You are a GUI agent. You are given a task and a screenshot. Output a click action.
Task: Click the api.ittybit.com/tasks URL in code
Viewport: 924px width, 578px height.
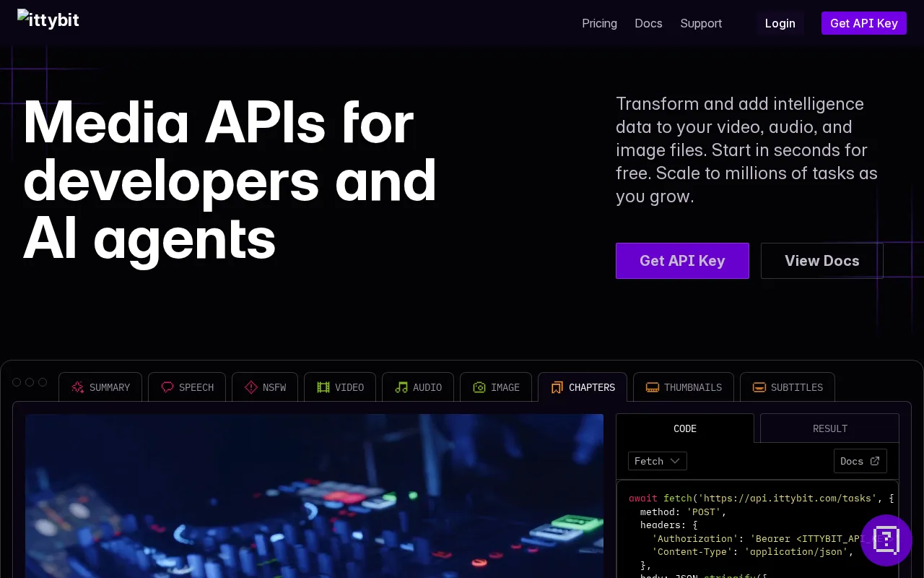click(788, 499)
